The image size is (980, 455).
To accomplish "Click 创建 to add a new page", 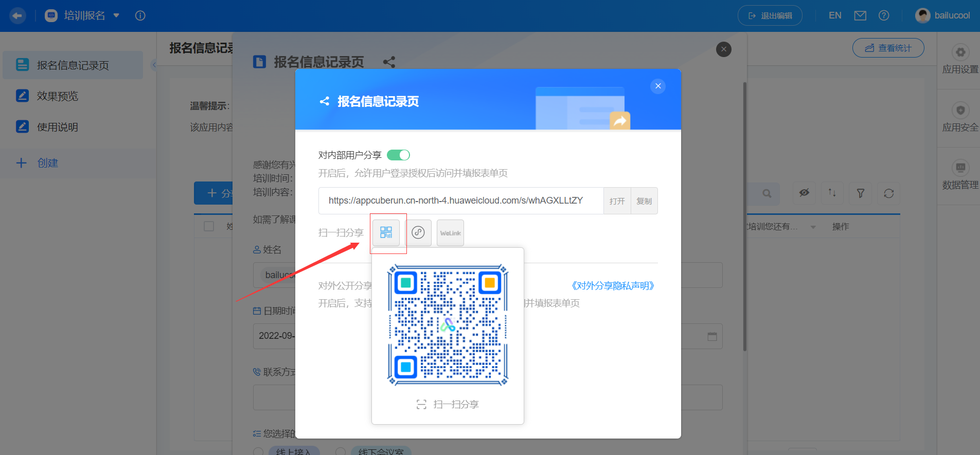I will tap(38, 163).
